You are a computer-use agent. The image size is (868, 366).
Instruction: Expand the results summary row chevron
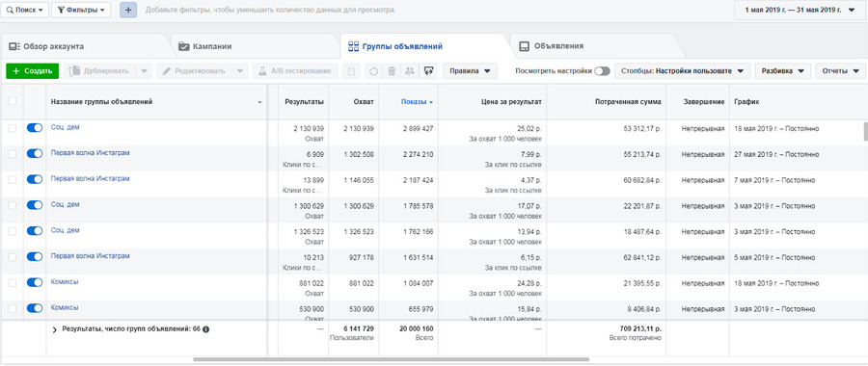coord(55,330)
